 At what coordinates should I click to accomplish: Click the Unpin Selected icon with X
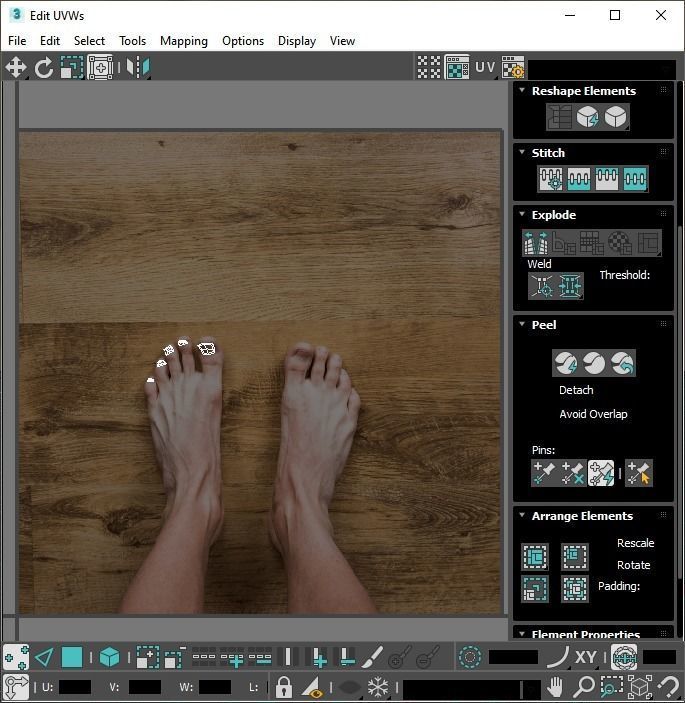tap(572, 473)
